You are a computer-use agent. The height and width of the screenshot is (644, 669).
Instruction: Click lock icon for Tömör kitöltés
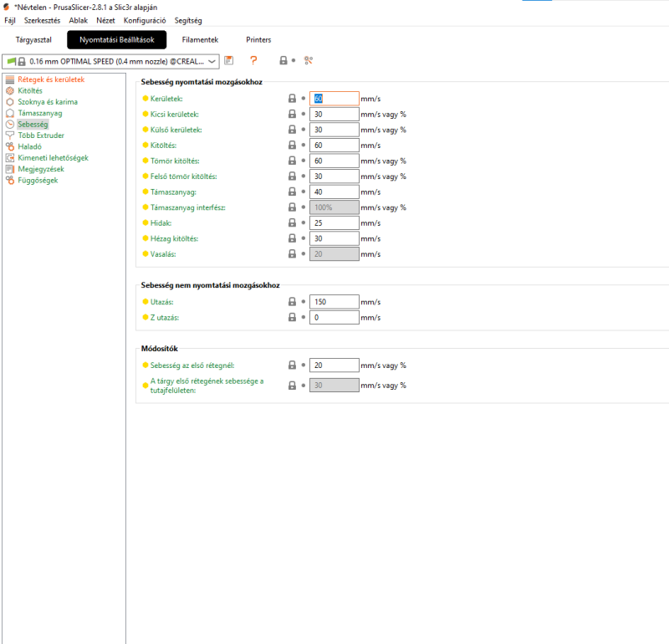(292, 161)
